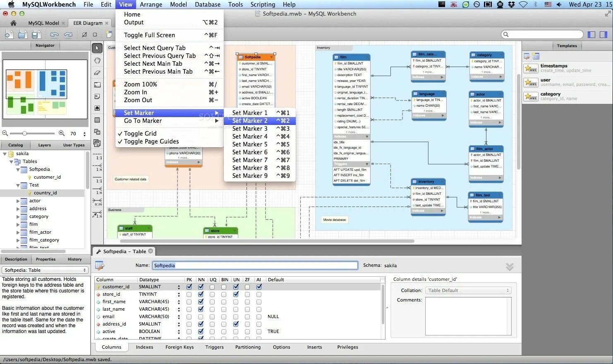Toggle the UN checkbox for address_id

click(x=236, y=324)
